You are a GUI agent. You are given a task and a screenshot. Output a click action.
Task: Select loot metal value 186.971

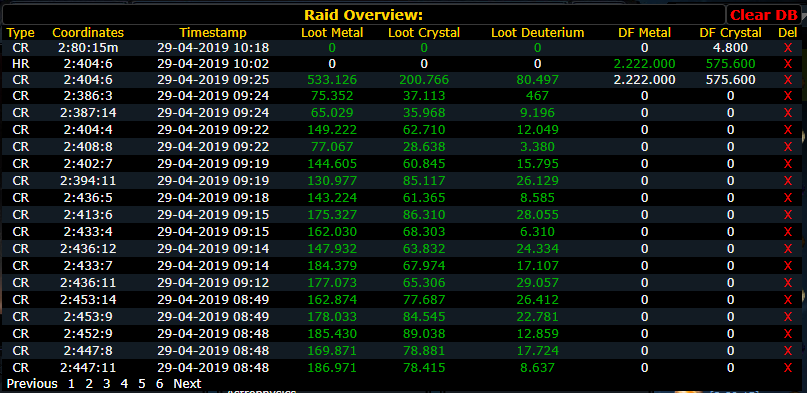click(x=332, y=367)
